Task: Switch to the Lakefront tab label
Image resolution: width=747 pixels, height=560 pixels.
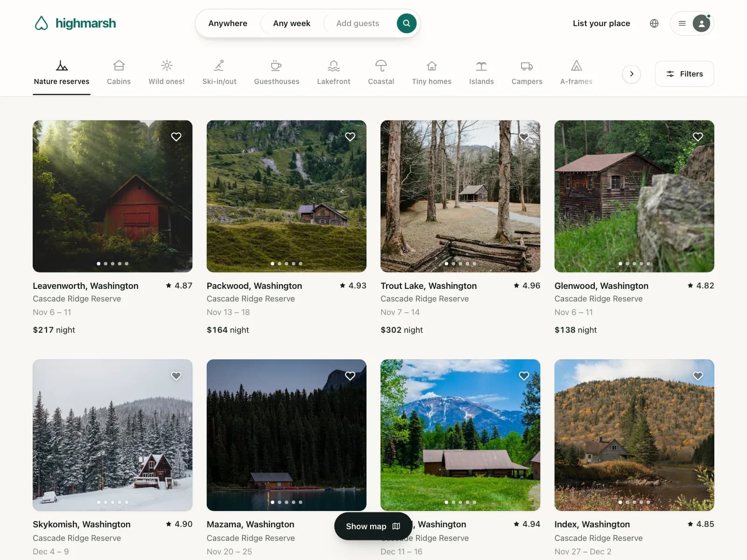Action: tap(334, 82)
